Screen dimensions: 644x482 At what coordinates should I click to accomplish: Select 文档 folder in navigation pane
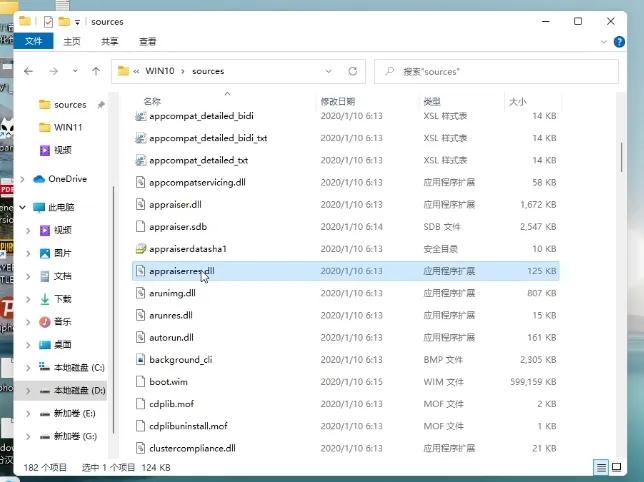55,276
